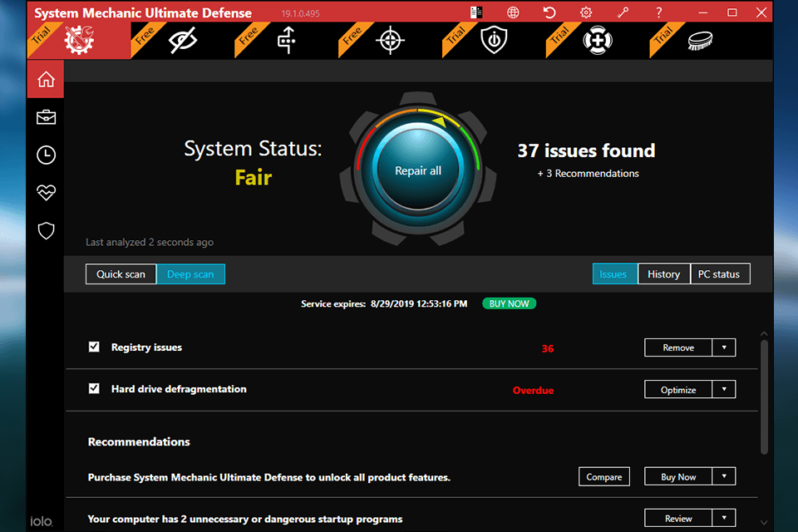Expand dropdown arrow next to Optimize

(724, 390)
